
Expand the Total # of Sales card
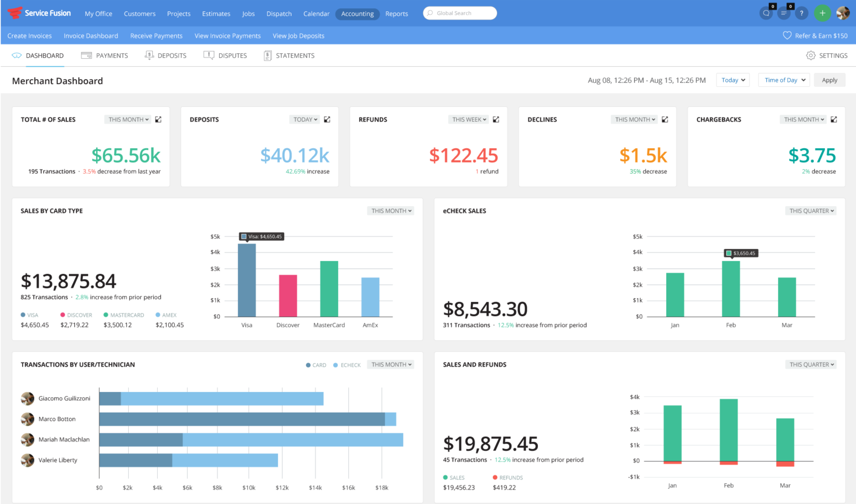[158, 120]
